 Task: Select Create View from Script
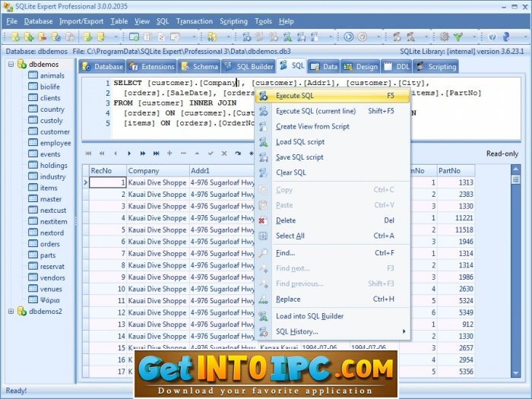[x=332, y=126]
